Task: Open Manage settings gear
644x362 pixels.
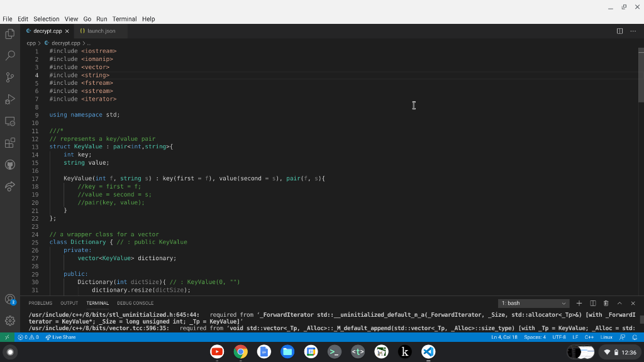Action: tap(10, 321)
